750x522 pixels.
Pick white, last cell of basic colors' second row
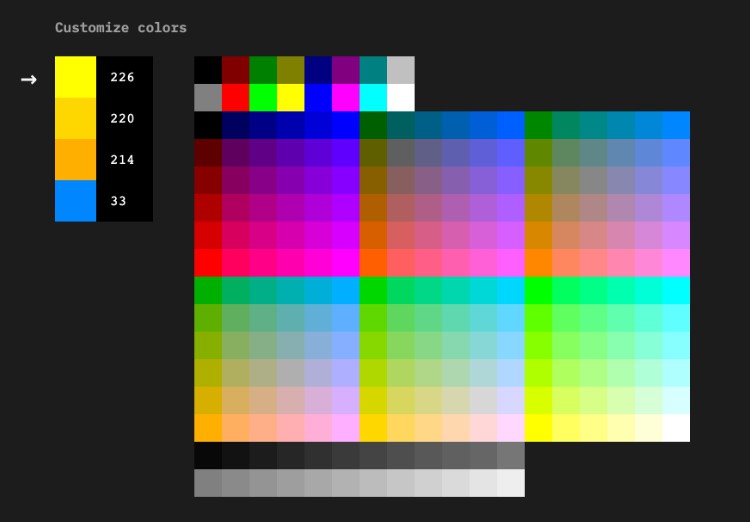[x=401, y=98]
